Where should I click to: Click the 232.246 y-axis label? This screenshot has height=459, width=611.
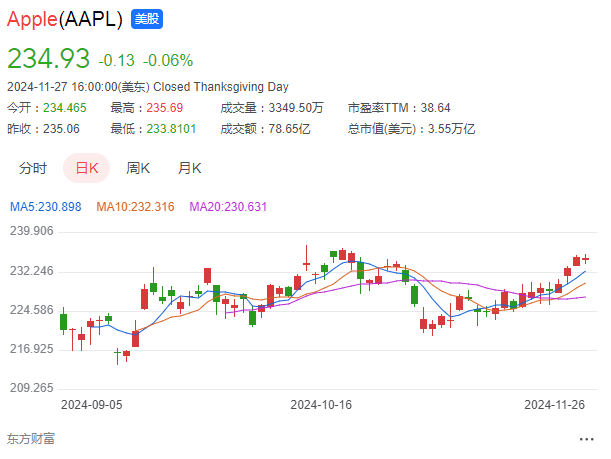coord(32,271)
